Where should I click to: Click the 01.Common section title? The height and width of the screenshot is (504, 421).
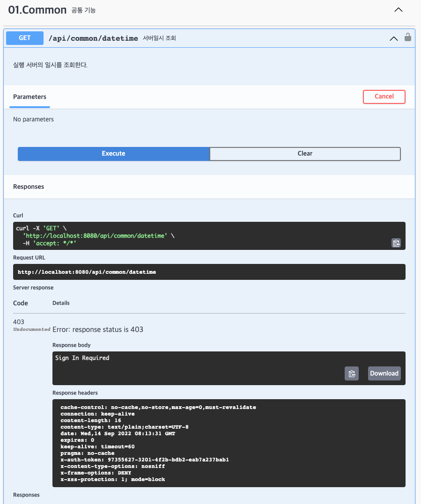[37, 10]
